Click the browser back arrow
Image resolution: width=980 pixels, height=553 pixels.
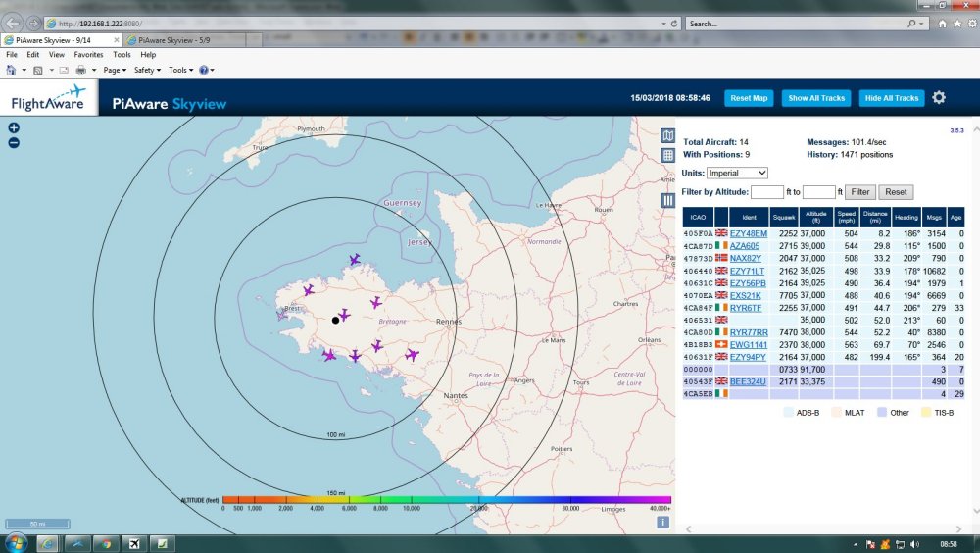pos(14,23)
